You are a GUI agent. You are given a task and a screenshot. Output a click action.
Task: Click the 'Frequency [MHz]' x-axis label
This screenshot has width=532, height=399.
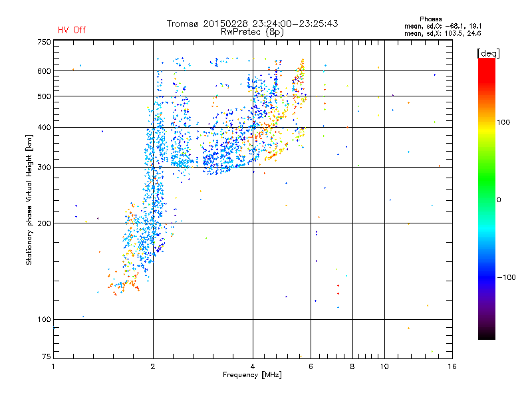pyautogui.click(x=252, y=375)
